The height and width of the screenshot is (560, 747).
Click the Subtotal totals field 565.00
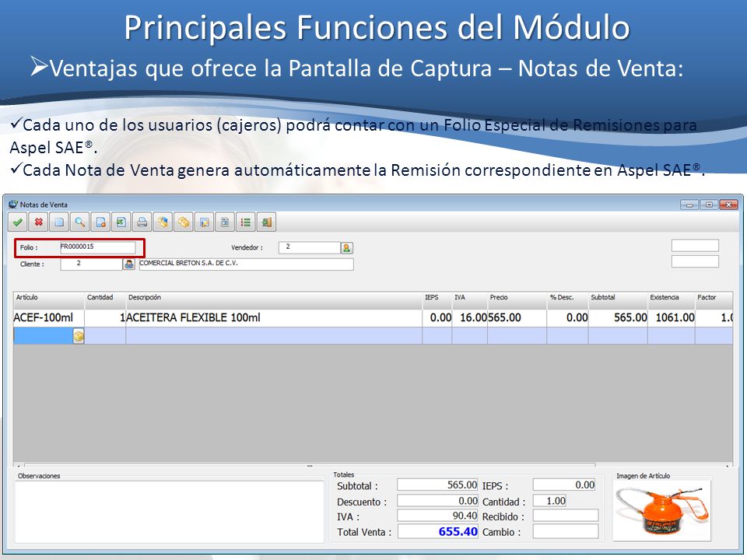click(437, 485)
